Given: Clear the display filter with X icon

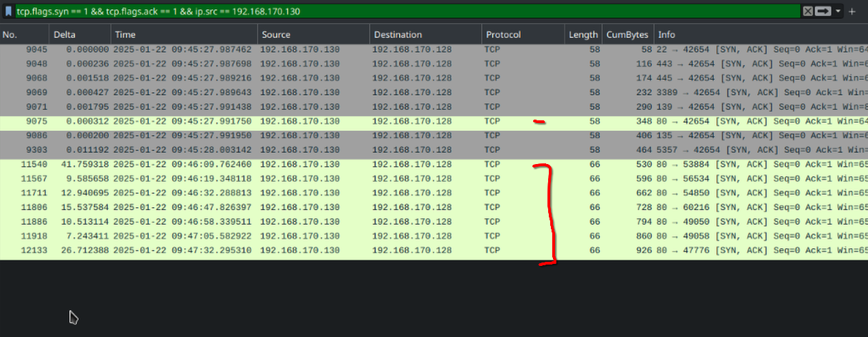Looking at the screenshot, I should [807, 12].
